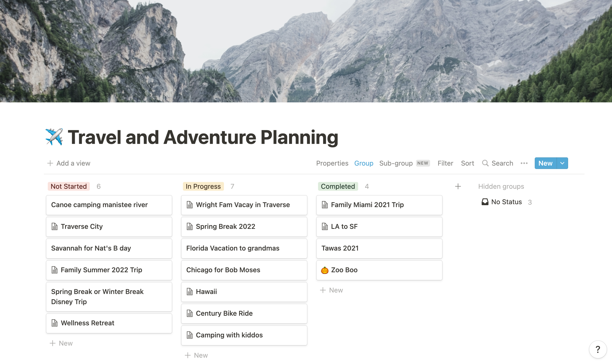This screenshot has height=364, width=612.
Task: Open the three-dot view options menu
Action: [x=524, y=163]
